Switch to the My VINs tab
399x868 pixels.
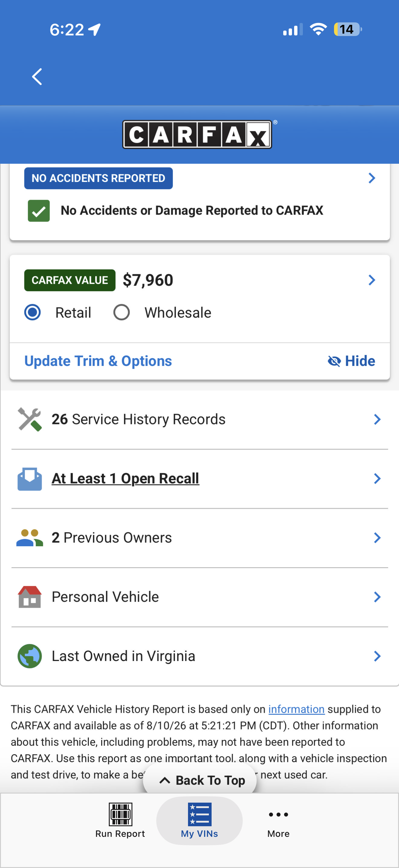[199, 820]
